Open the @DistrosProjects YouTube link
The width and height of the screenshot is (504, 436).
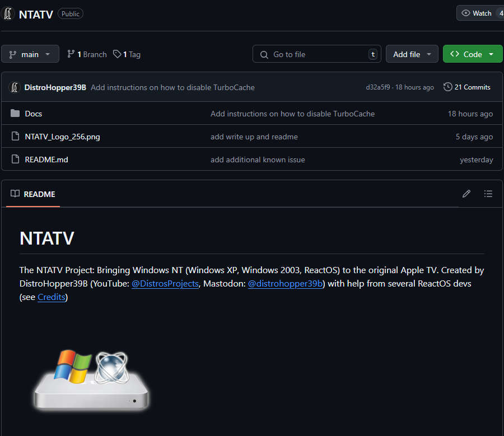click(165, 284)
